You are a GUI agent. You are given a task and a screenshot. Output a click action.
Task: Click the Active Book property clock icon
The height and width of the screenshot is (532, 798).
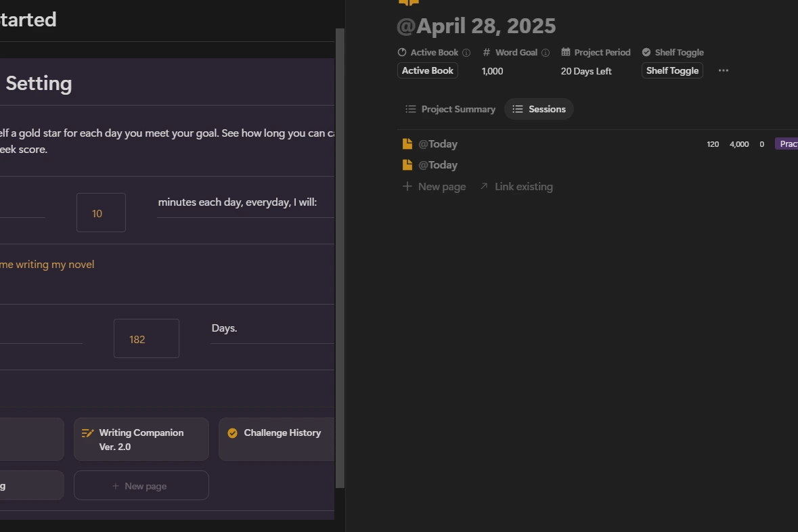click(402, 53)
